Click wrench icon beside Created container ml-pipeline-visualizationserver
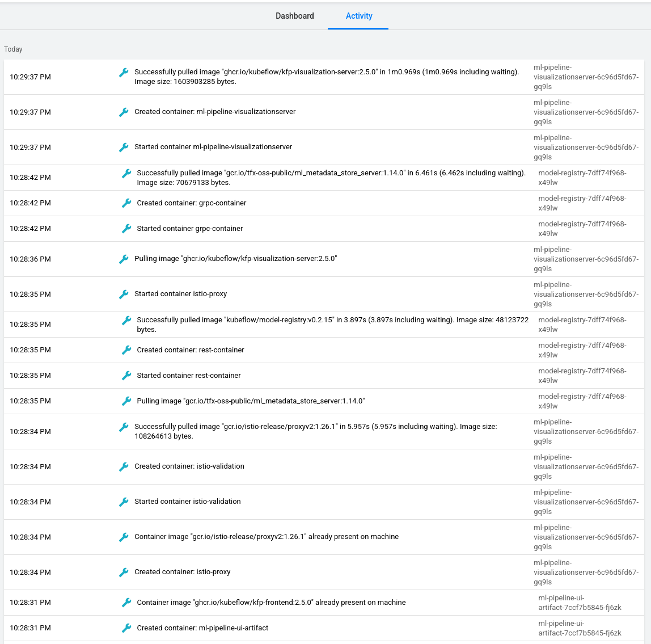Screen dimensions: 651x644 coord(124,112)
